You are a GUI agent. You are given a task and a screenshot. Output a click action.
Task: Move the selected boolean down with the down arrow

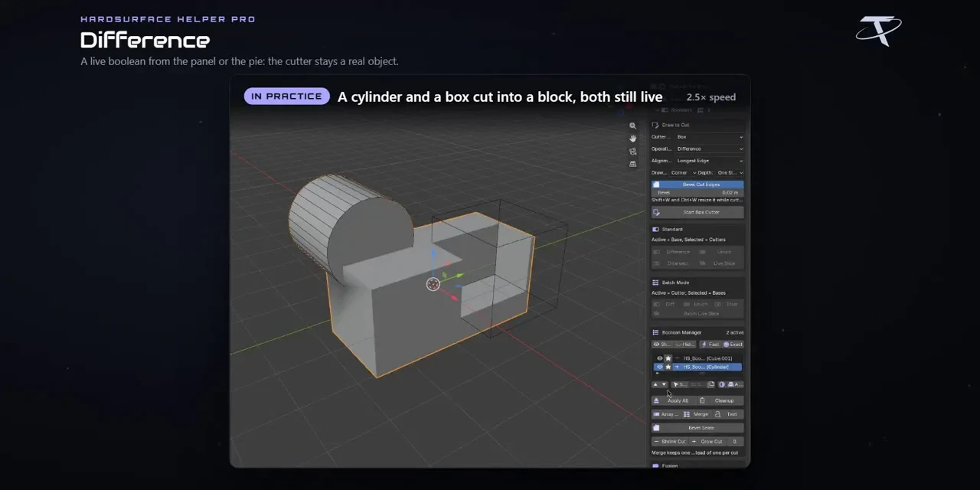[664, 384]
